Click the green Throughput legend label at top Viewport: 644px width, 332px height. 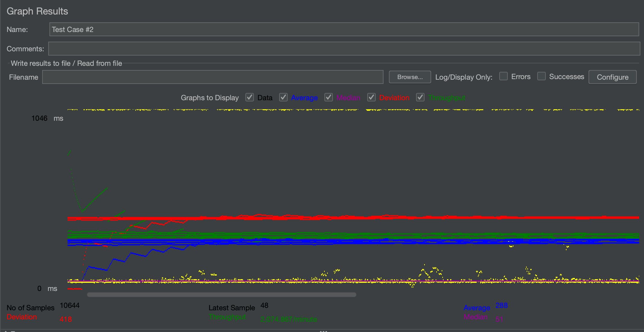coord(447,98)
